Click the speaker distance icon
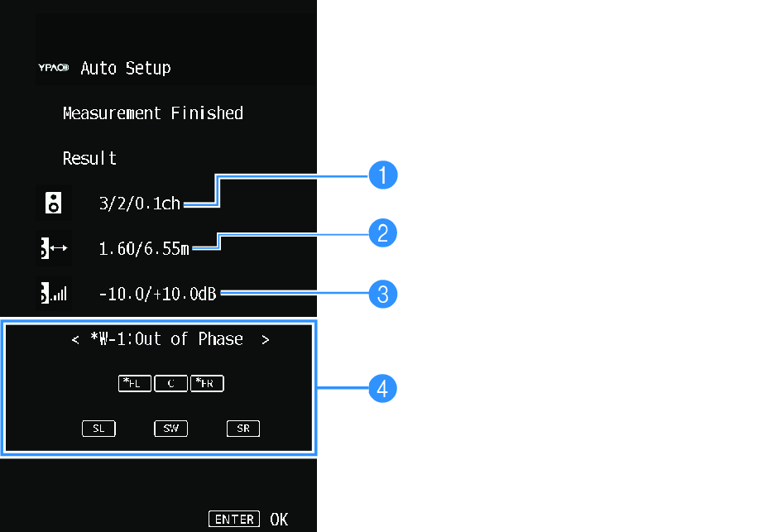The width and height of the screenshot is (782, 532). 55,247
